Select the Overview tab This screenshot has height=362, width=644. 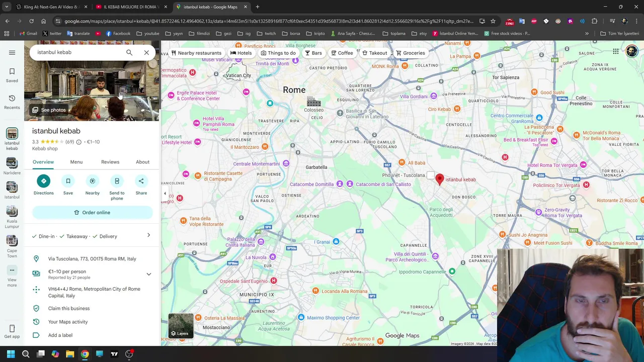click(x=43, y=162)
